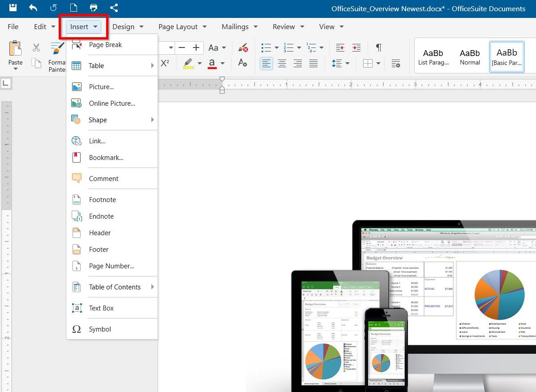The height and width of the screenshot is (392, 536).
Task: Collapse the open Insert menu
Action: (84, 27)
